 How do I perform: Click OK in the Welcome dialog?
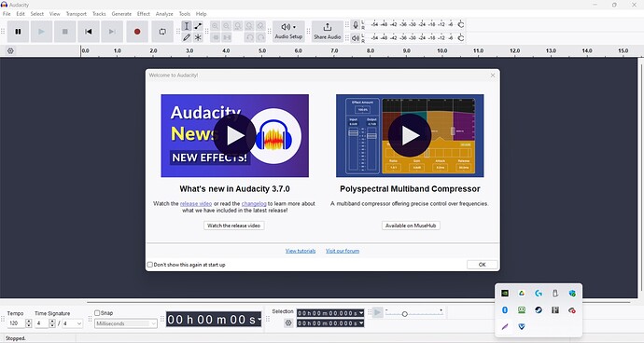(x=483, y=265)
